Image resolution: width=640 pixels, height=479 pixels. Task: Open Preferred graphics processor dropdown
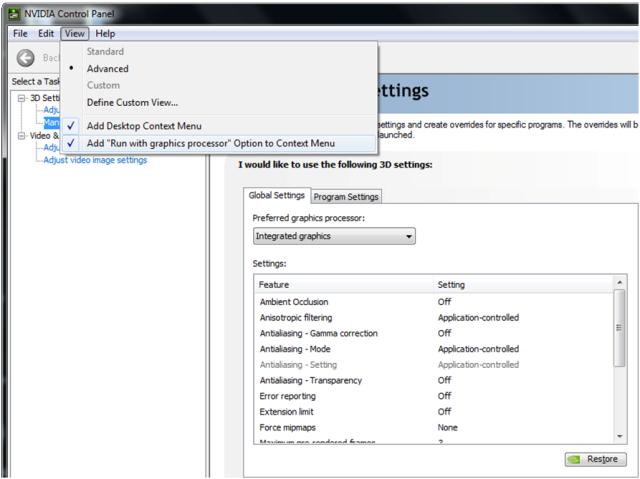tap(334, 236)
